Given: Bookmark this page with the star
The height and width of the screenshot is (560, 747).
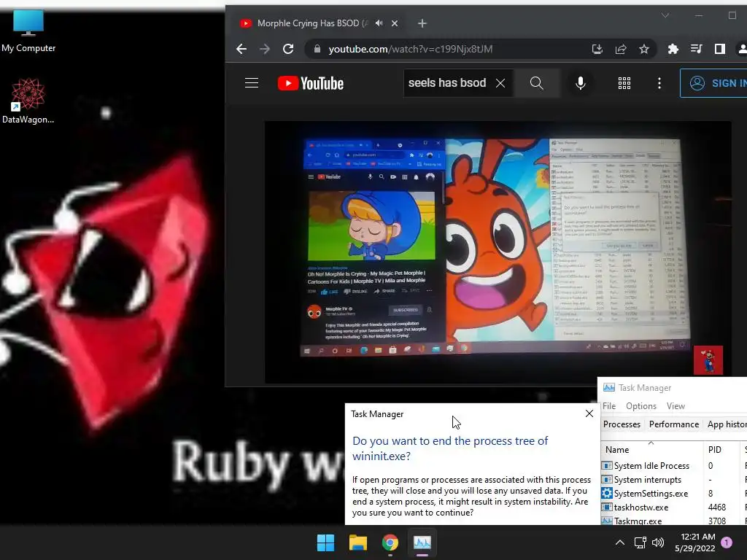Looking at the screenshot, I should pos(643,49).
